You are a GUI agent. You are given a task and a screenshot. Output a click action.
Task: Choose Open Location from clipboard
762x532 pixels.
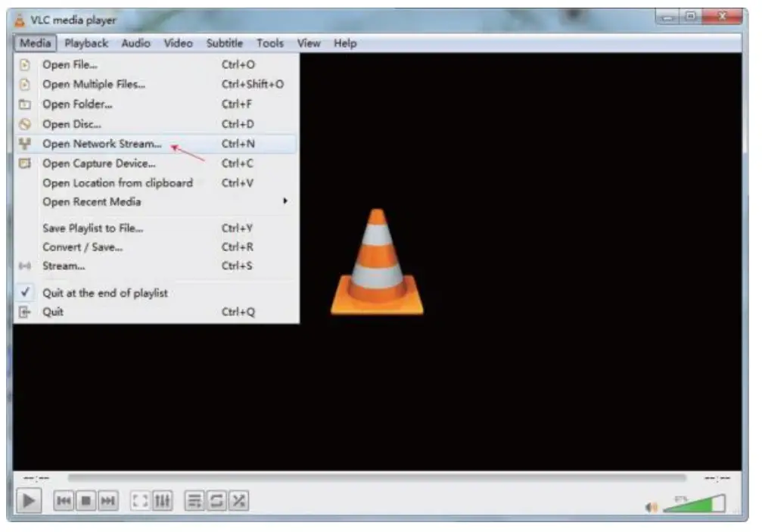pos(156,182)
